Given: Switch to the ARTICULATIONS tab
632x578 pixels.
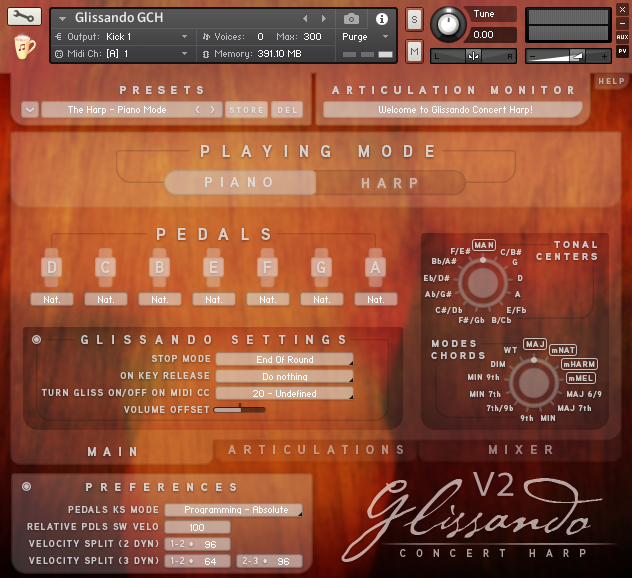Looking at the screenshot, I should pos(316,450).
